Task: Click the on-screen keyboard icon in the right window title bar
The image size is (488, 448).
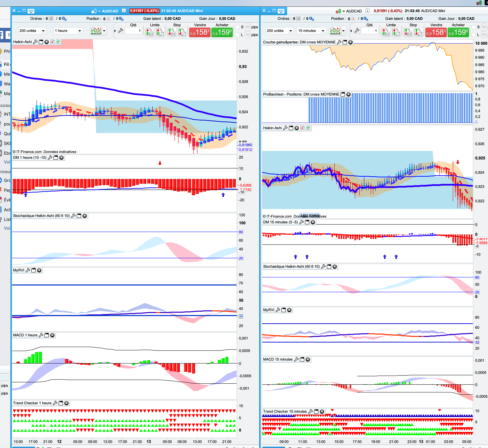Action: coord(281,11)
